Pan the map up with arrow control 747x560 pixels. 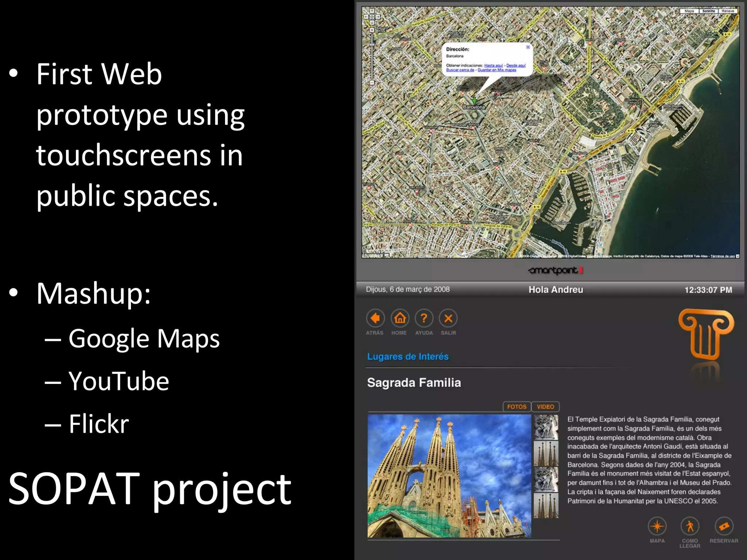click(372, 11)
